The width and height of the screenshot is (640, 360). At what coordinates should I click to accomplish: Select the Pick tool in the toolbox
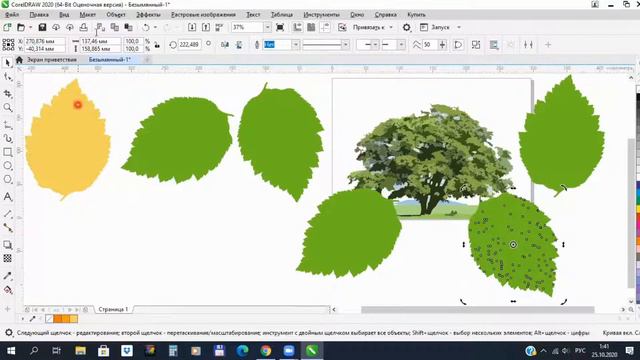pyautogui.click(x=7, y=62)
